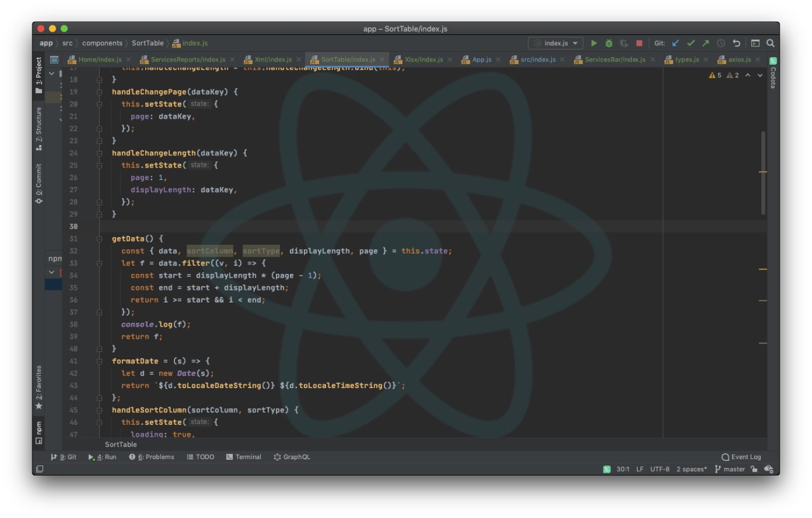Go to previous highlighted error arrow
Screen dimensions: 812x518
point(747,75)
